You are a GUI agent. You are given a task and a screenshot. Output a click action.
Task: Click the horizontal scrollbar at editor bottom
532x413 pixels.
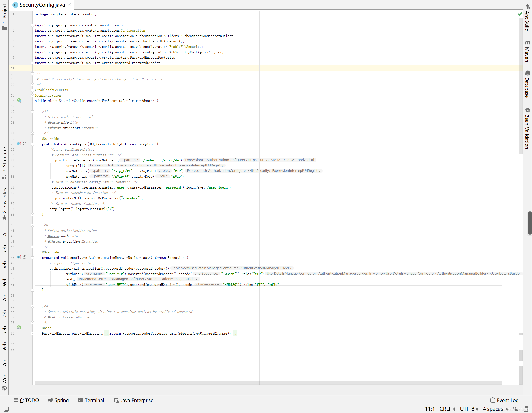[x=268, y=383]
